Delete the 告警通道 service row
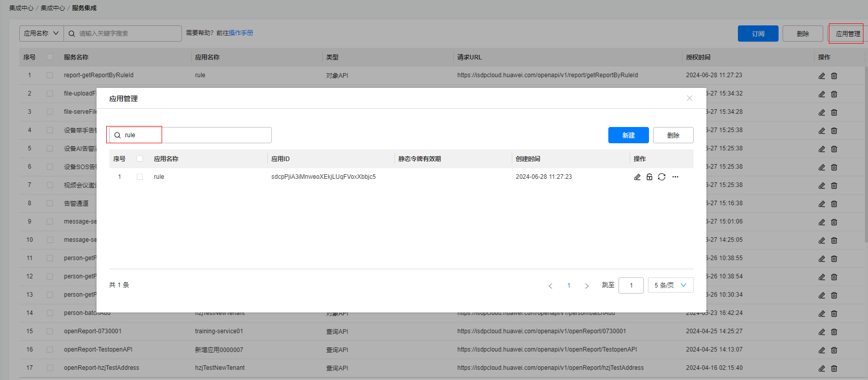 click(x=834, y=204)
